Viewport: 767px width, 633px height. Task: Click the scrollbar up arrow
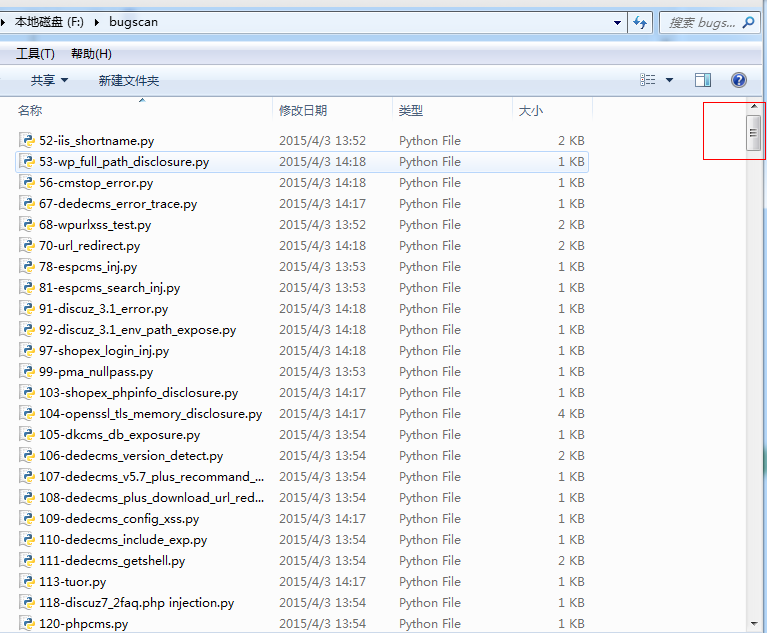point(754,106)
